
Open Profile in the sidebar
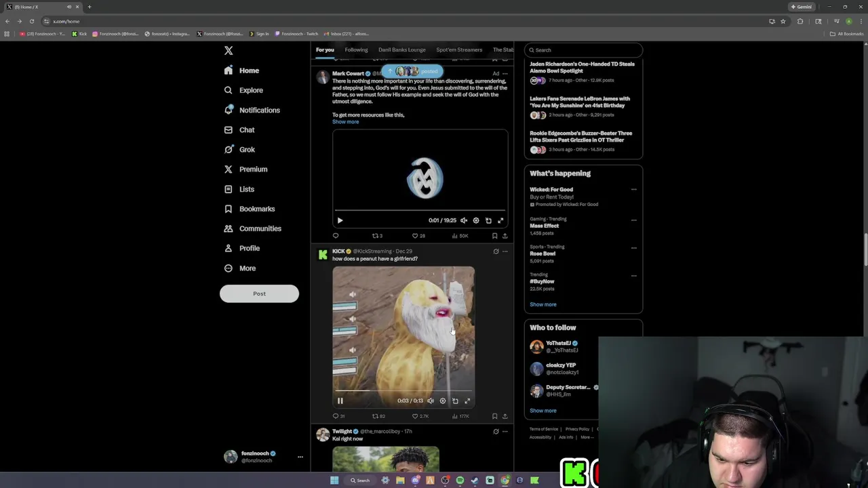click(241, 248)
